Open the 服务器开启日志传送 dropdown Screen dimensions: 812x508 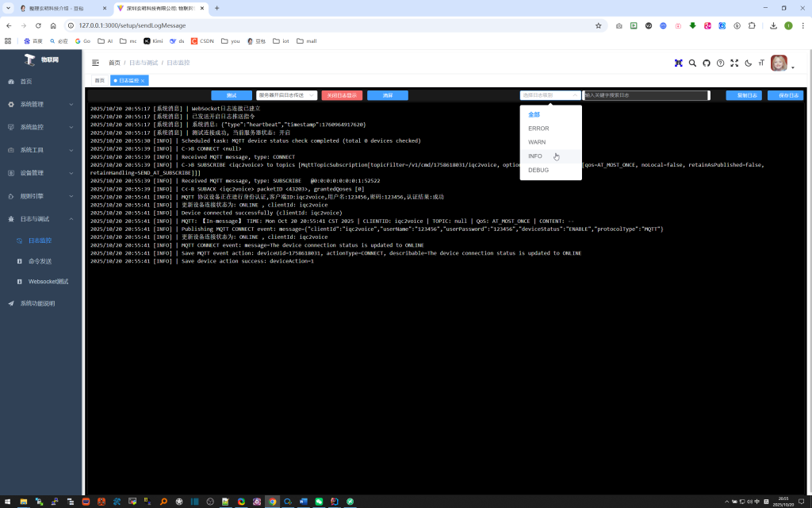click(286, 95)
